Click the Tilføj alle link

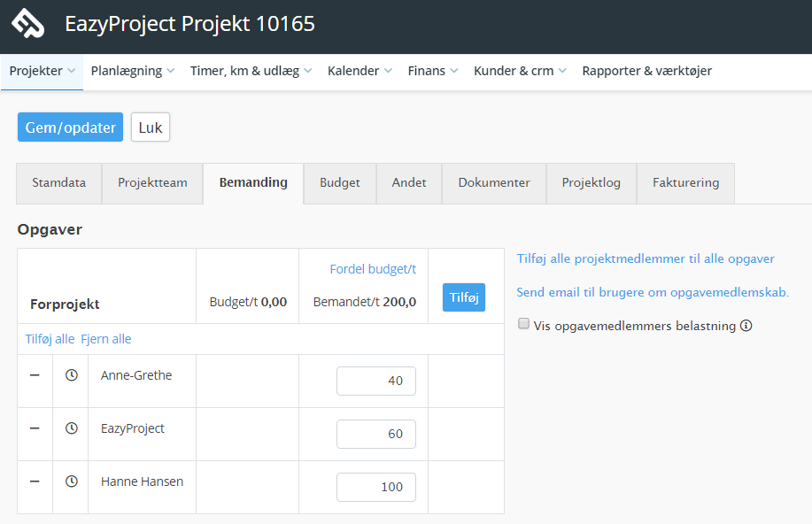click(x=50, y=339)
